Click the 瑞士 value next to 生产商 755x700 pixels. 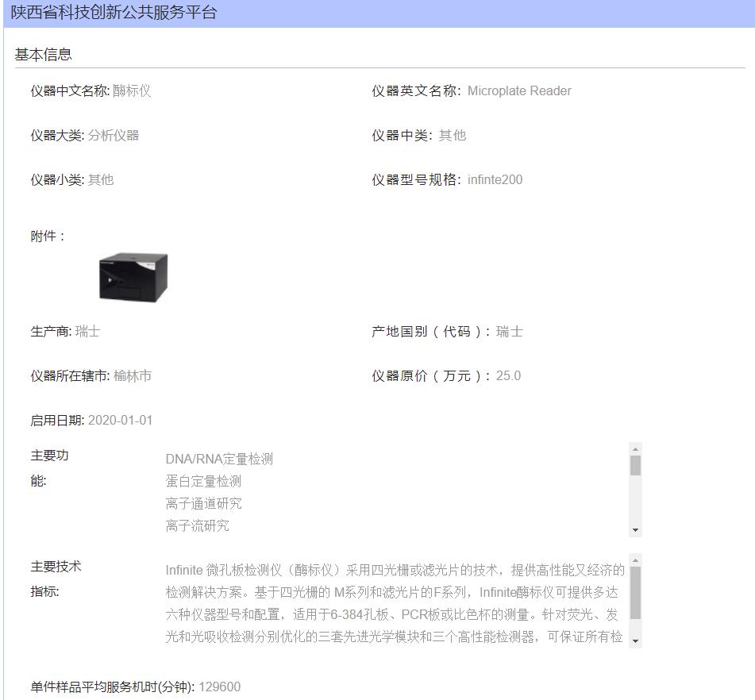coord(87,331)
